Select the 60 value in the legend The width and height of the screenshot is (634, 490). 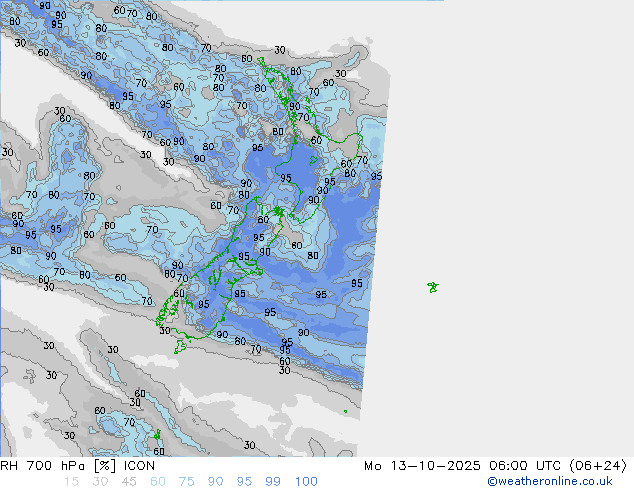pyautogui.click(x=158, y=481)
